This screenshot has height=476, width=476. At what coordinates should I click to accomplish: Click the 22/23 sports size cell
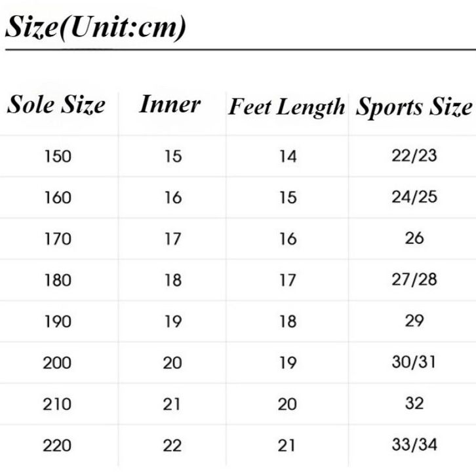point(414,155)
